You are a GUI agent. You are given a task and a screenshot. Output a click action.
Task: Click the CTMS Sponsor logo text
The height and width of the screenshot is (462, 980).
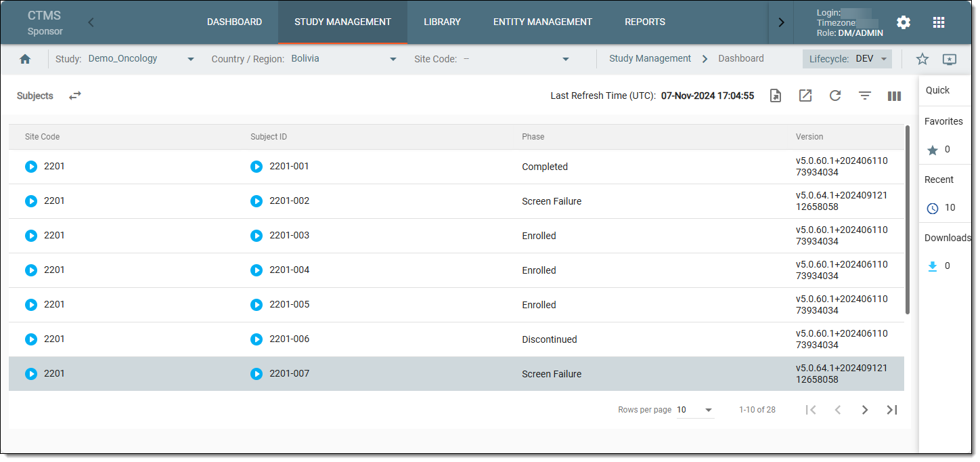coord(45,22)
